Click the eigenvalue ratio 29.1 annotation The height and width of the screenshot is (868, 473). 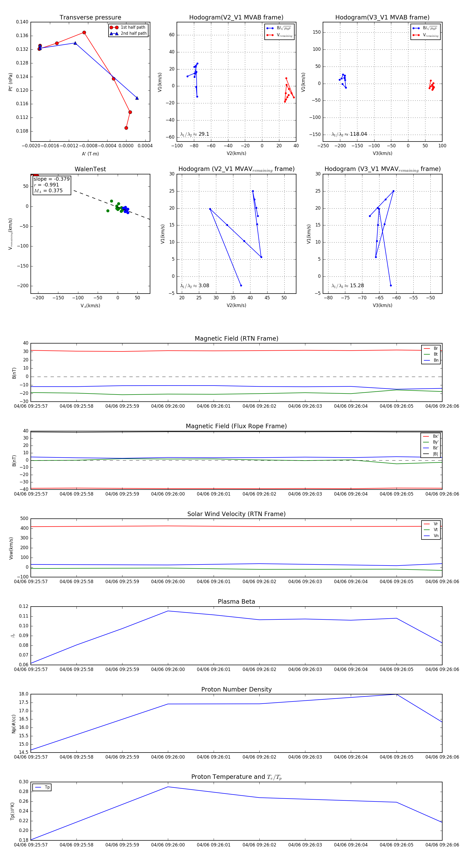pyautogui.click(x=194, y=134)
